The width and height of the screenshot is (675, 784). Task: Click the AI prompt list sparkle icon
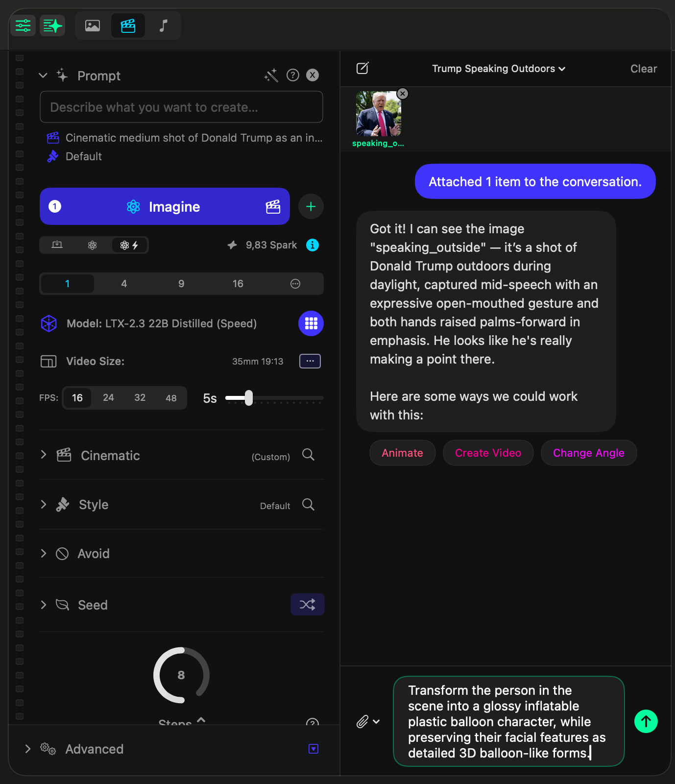pos(52,25)
